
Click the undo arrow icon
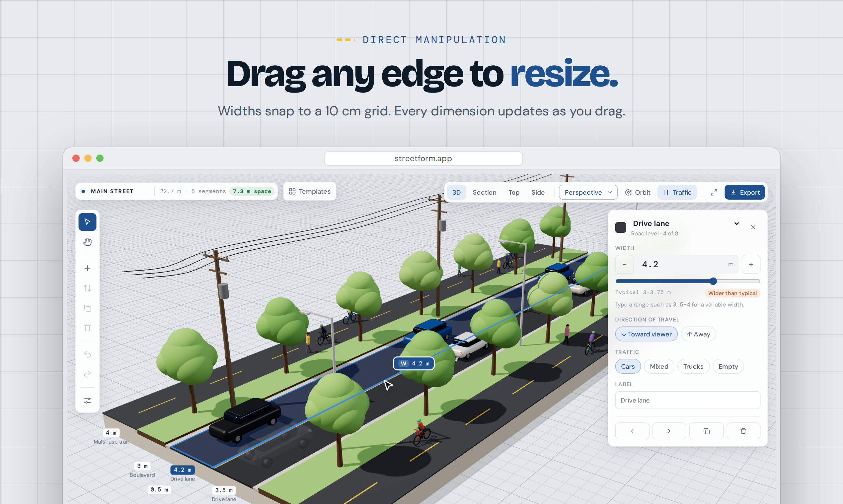[87, 354]
